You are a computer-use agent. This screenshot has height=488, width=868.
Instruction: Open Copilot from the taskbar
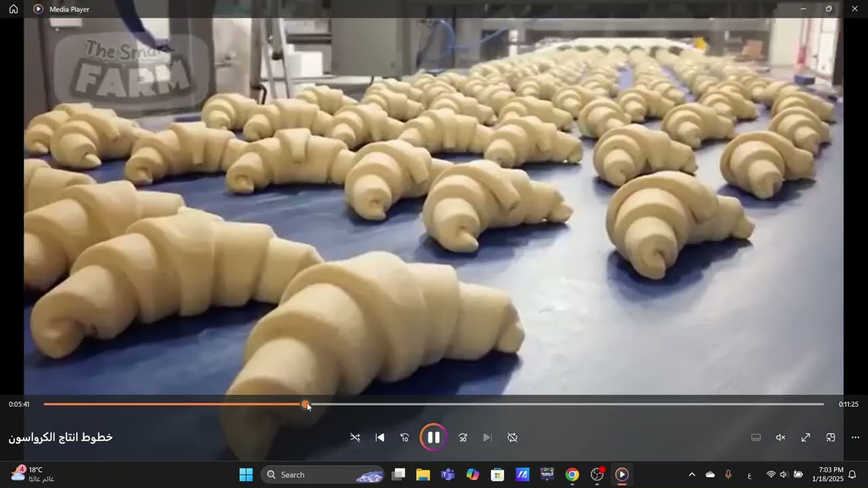(x=473, y=474)
